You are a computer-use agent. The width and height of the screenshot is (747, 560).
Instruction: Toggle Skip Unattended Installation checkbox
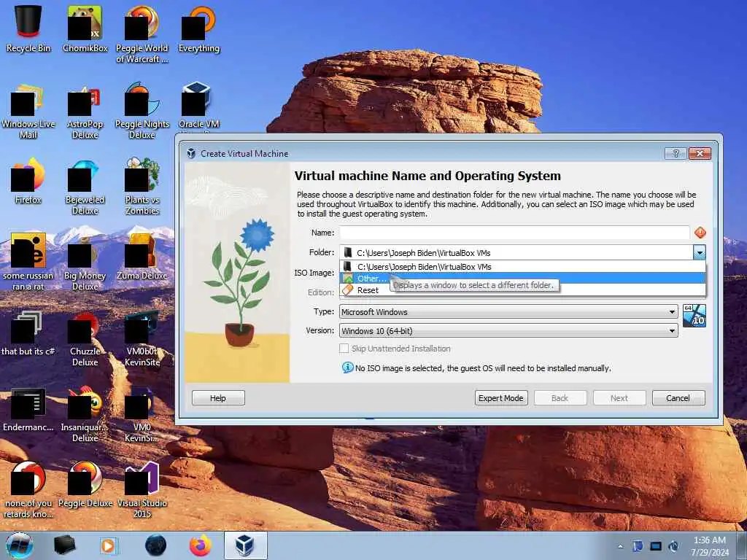click(344, 349)
